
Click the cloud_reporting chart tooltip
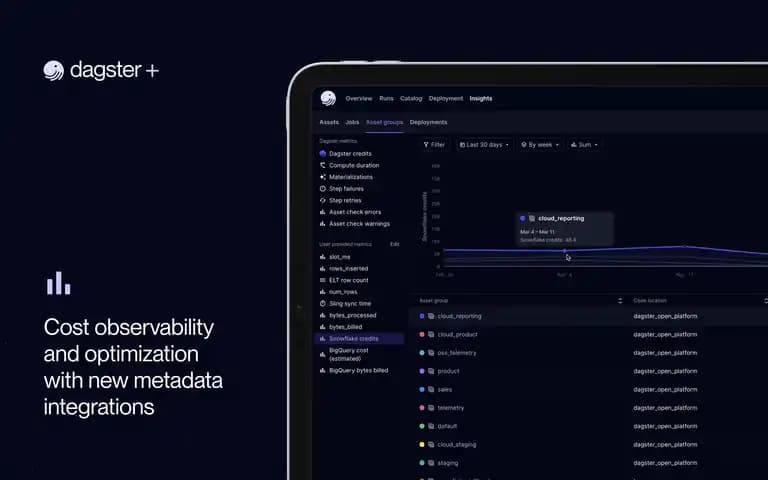pos(566,229)
